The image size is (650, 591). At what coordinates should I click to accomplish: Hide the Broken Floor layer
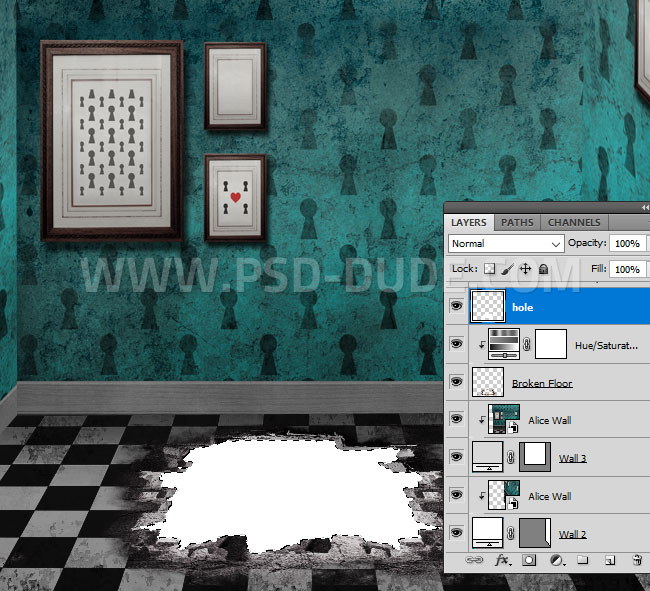pyautogui.click(x=457, y=383)
